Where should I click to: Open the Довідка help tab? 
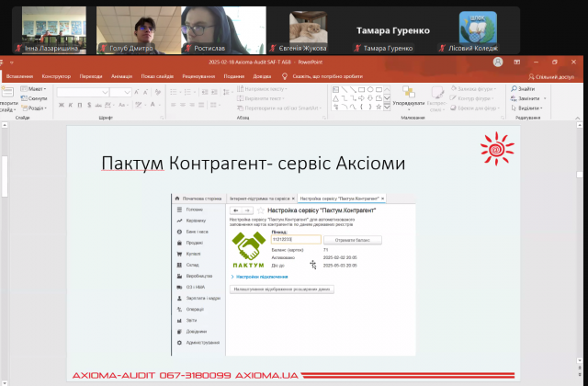click(262, 76)
